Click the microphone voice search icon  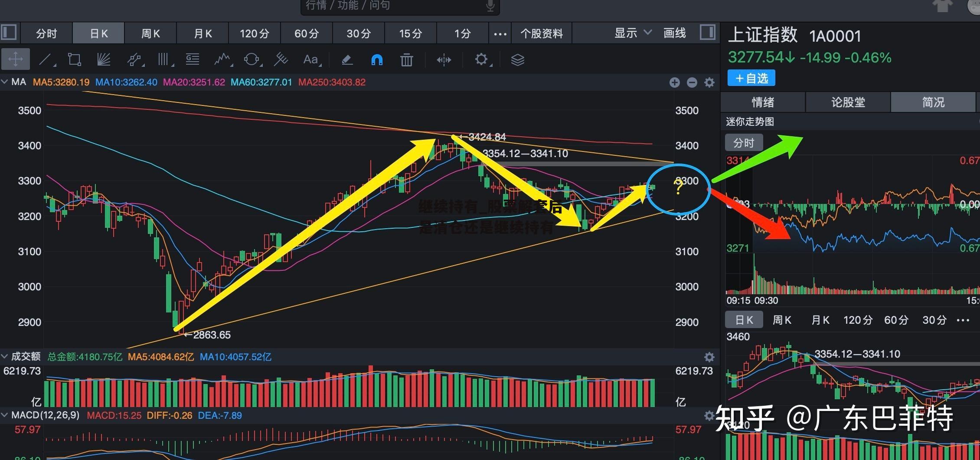pos(490,6)
